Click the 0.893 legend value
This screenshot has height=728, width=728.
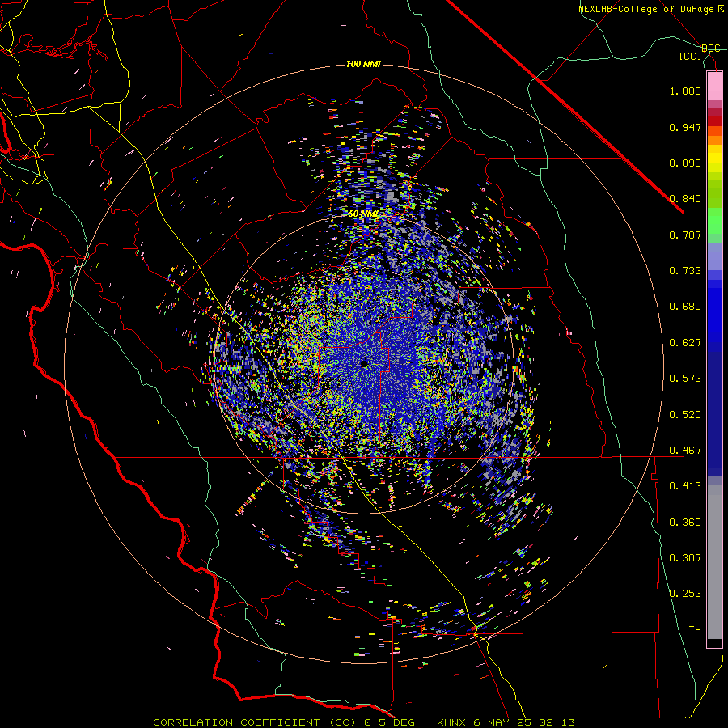685,163
